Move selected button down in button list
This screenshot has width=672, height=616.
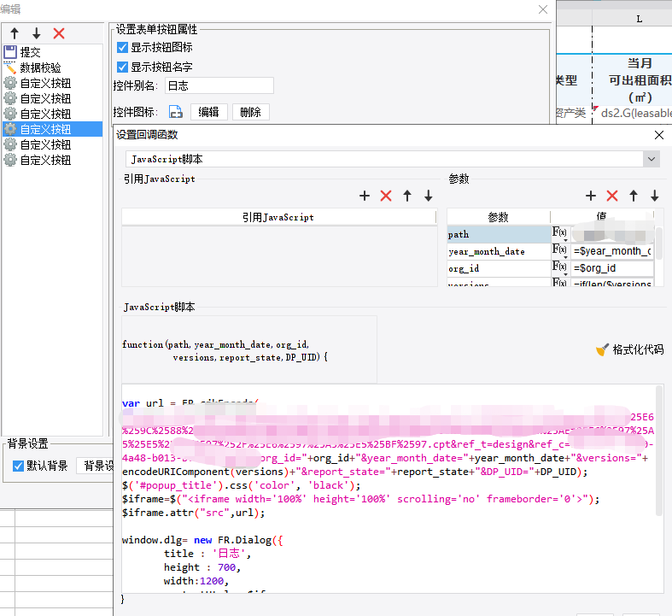click(x=36, y=33)
